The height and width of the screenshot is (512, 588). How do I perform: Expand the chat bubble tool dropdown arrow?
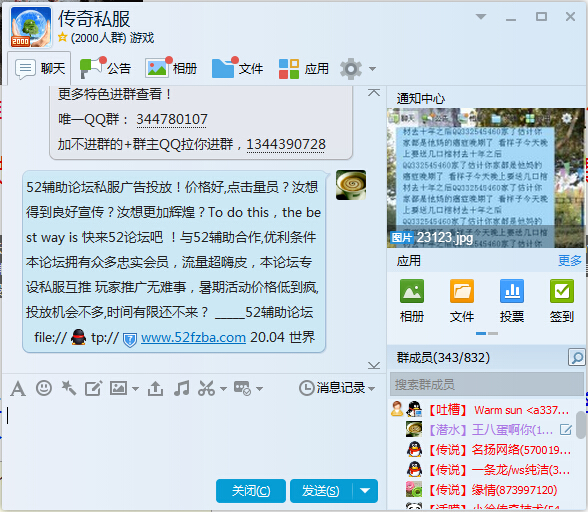259,389
